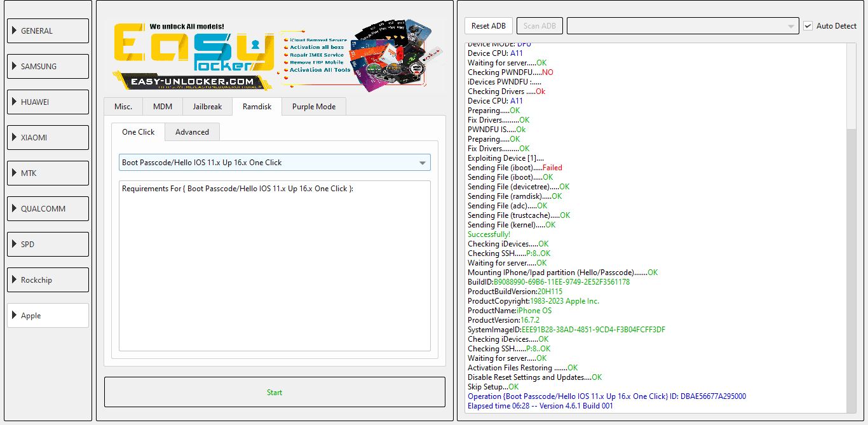The image size is (868, 425).
Task: Click the Start button
Action: (275, 392)
